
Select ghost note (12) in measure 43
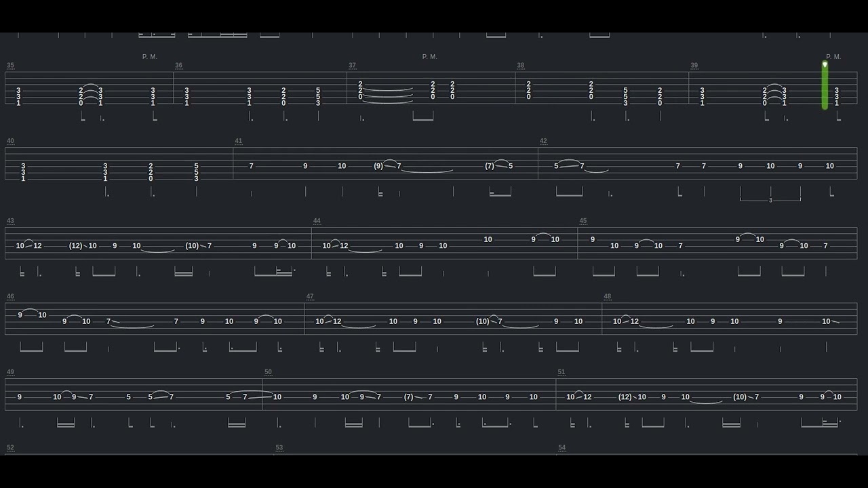point(75,246)
